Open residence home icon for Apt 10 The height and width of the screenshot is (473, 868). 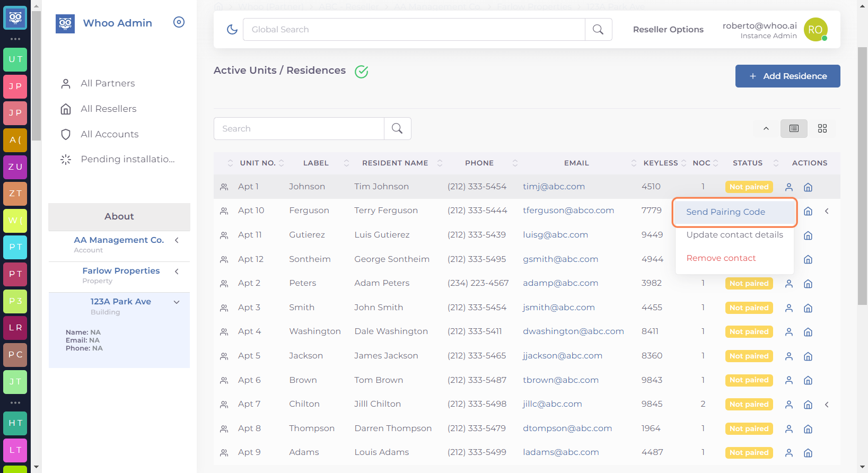coord(808,211)
